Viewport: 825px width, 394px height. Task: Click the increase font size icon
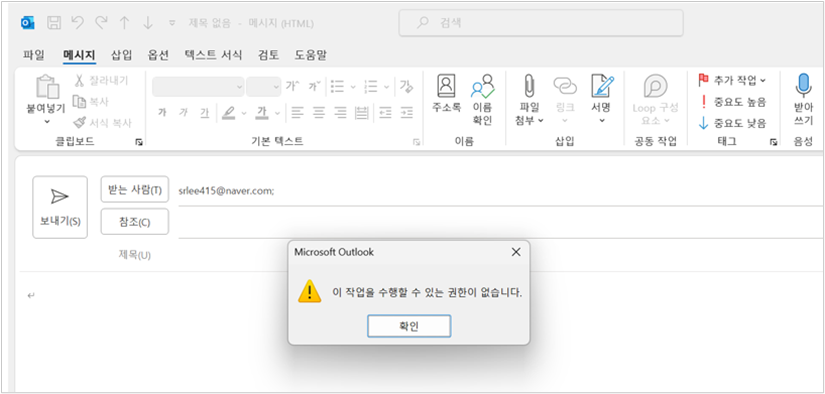pos(293,86)
